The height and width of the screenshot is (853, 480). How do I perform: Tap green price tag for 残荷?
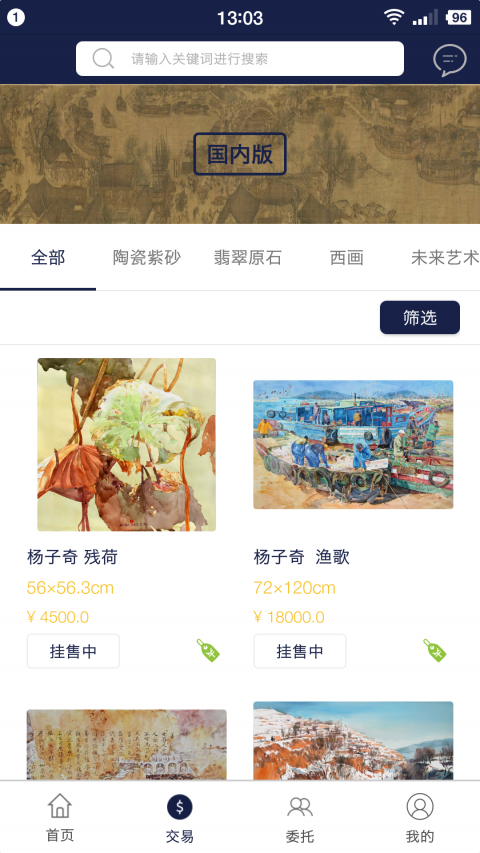coord(207,650)
